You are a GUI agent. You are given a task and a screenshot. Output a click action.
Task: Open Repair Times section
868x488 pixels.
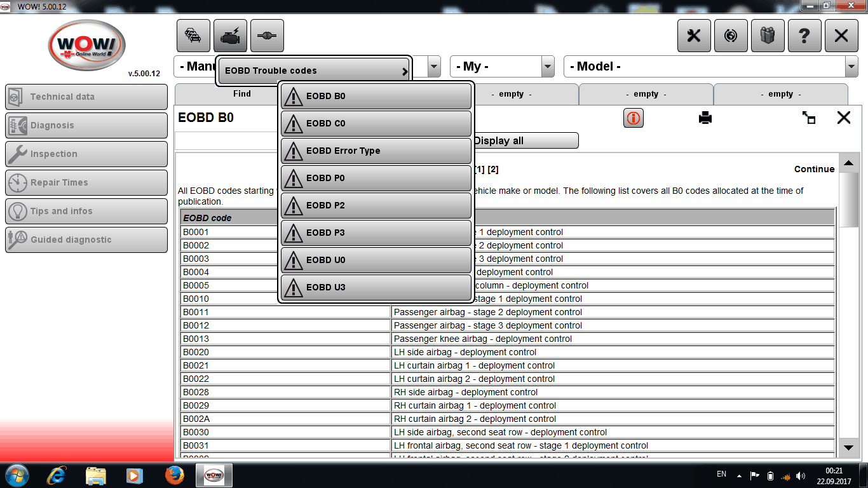click(x=86, y=182)
